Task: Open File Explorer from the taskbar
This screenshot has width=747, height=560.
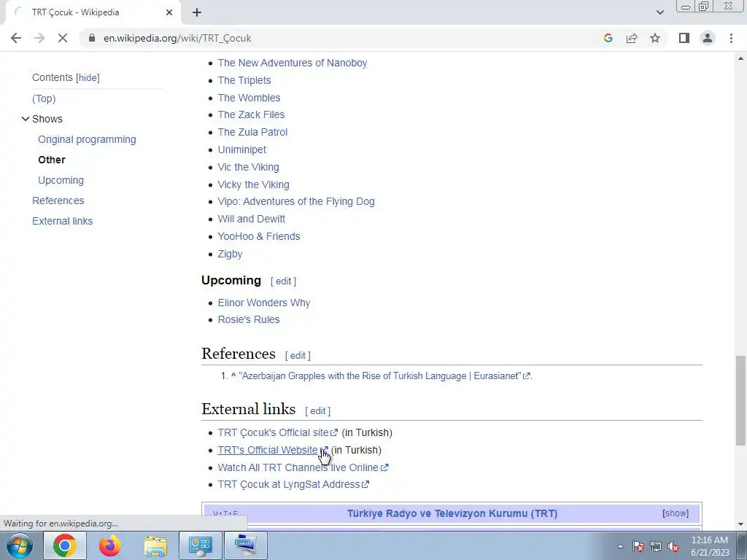Action: click(155, 545)
